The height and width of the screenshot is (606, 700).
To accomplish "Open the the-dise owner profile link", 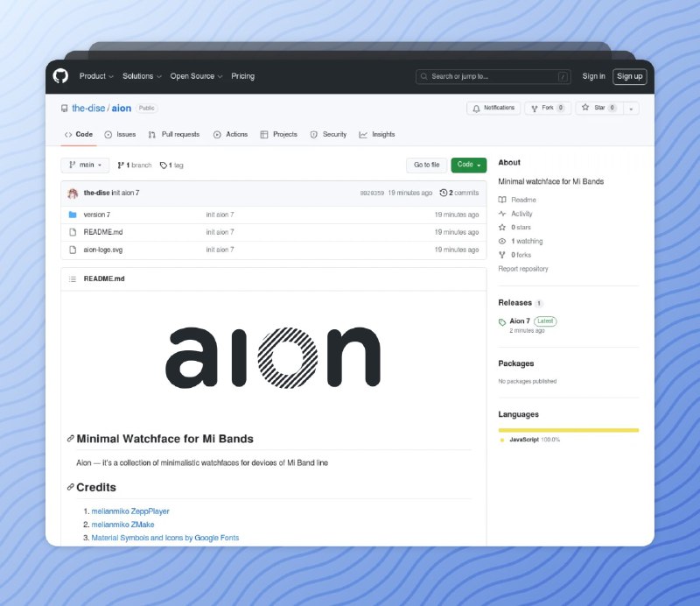I will 88,108.
